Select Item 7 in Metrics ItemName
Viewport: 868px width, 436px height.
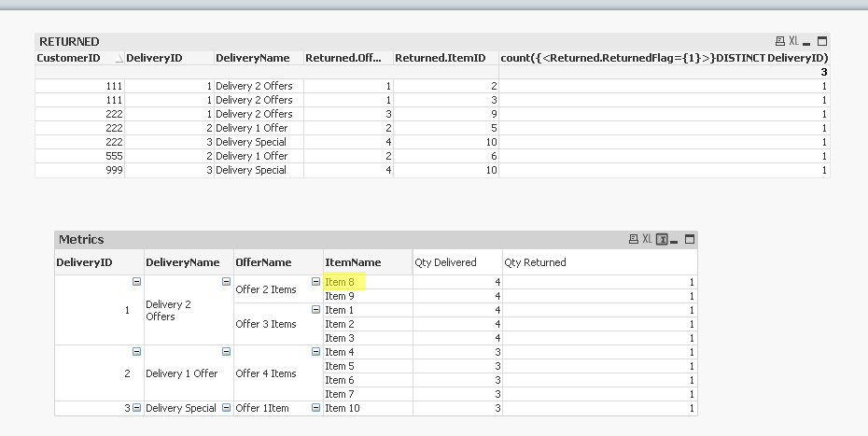pyautogui.click(x=368, y=394)
